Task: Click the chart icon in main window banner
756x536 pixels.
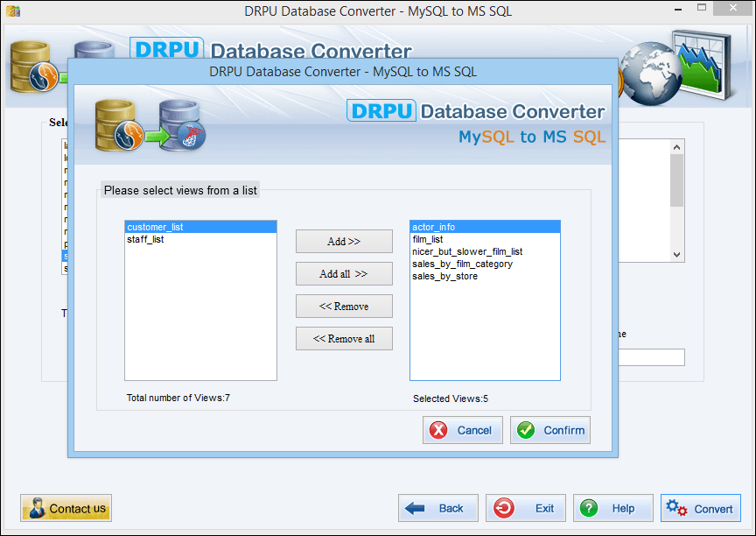Action: (703, 65)
